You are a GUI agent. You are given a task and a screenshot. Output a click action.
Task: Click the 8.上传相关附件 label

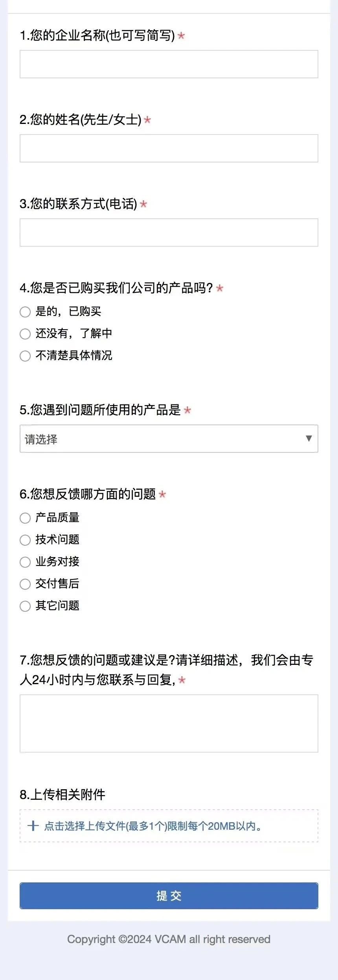62,794
